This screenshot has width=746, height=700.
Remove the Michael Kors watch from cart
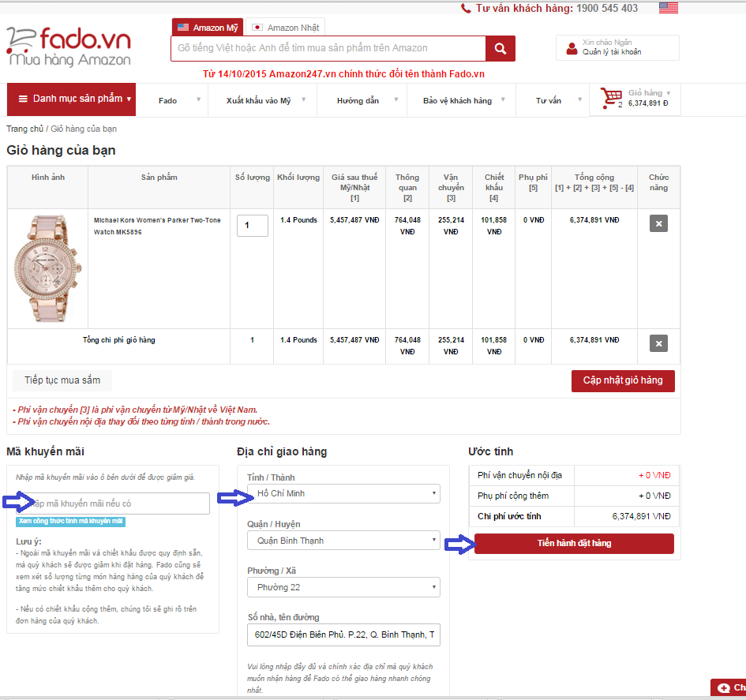(658, 223)
